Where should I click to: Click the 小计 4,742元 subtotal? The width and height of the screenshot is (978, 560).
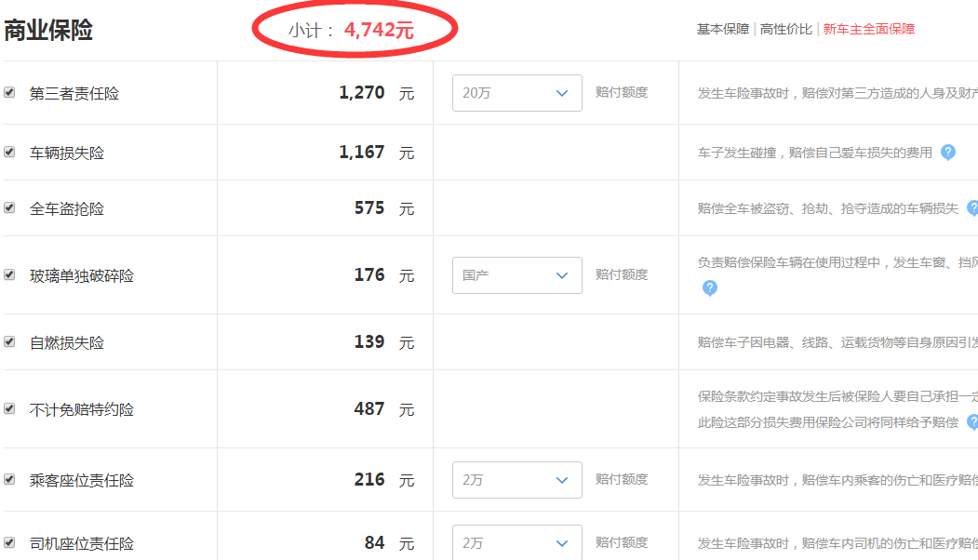pyautogui.click(x=351, y=30)
